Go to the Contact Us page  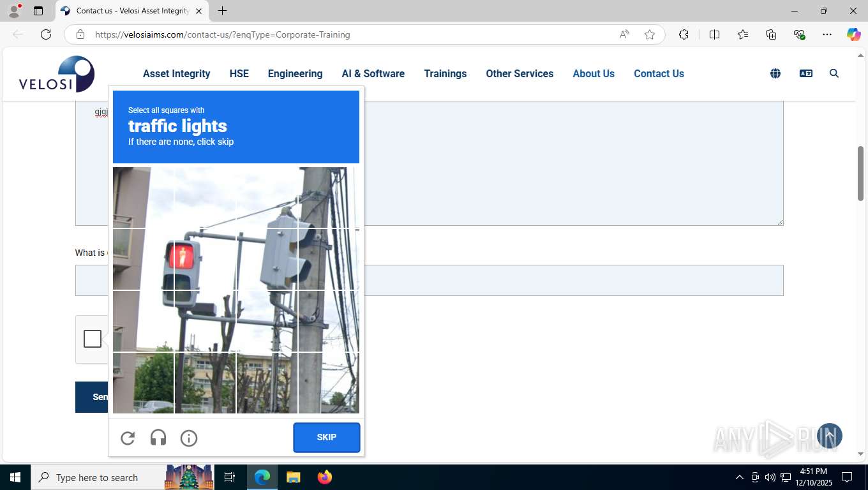point(659,73)
